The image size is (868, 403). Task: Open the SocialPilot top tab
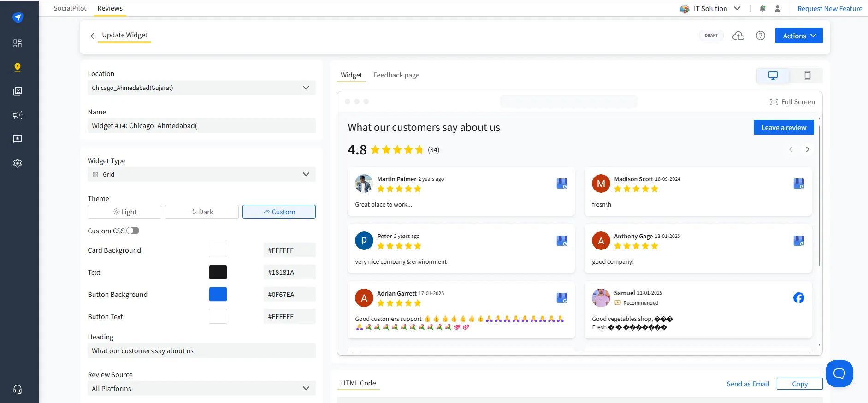coord(70,8)
